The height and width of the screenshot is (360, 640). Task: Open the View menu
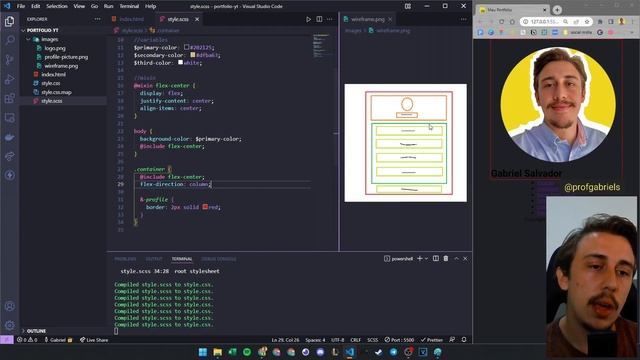[79, 6]
